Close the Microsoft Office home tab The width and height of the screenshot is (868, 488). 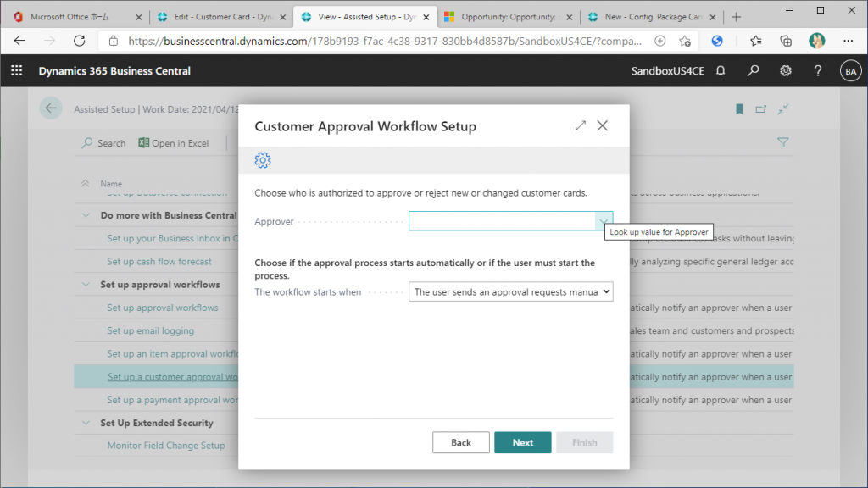[139, 17]
